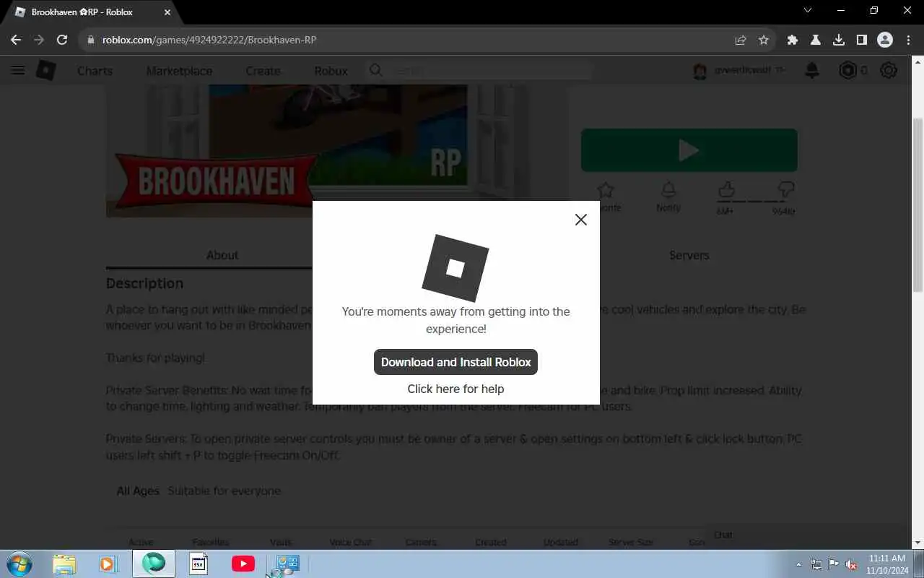Open Robux in Roblox navigation
Viewport: 924px width, 578px height.
tap(331, 71)
